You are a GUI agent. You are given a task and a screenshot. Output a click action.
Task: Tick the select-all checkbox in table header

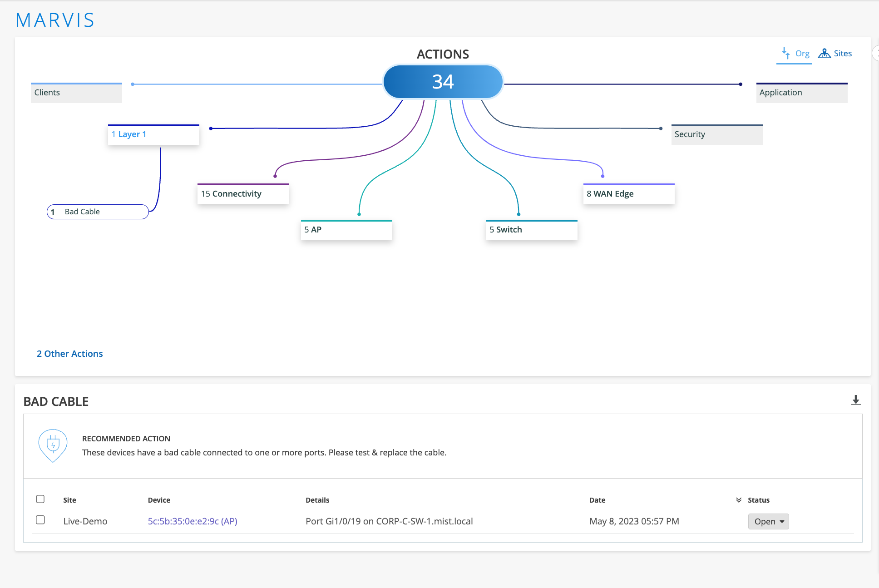click(40, 499)
